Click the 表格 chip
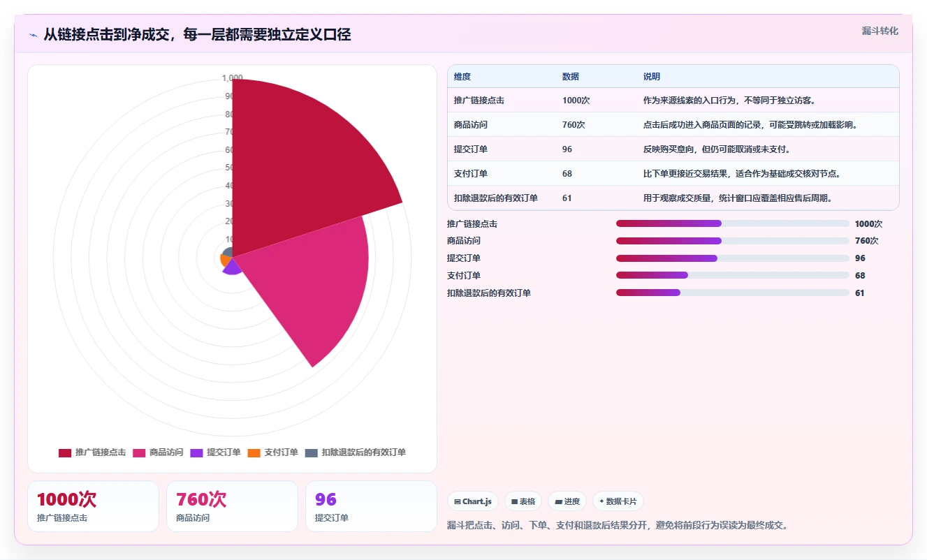Screen dimensions: 927x560 click(523, 501)
